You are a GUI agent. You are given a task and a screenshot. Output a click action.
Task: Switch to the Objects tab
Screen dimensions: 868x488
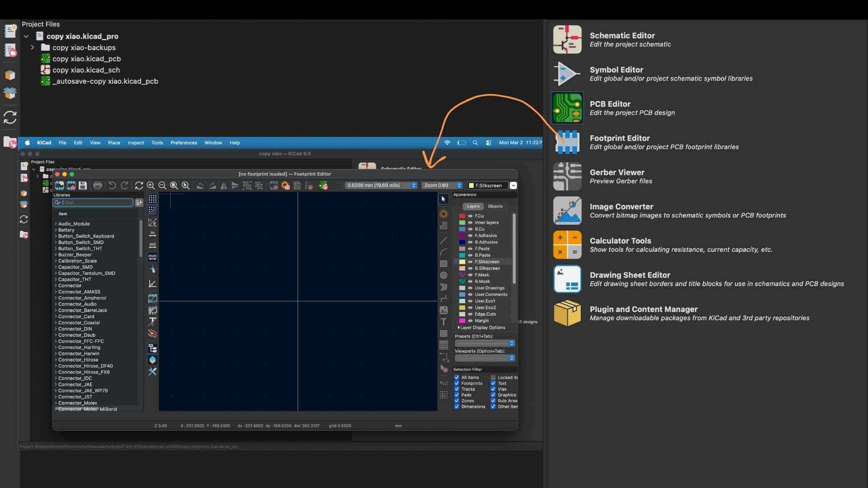pos(495,206)
